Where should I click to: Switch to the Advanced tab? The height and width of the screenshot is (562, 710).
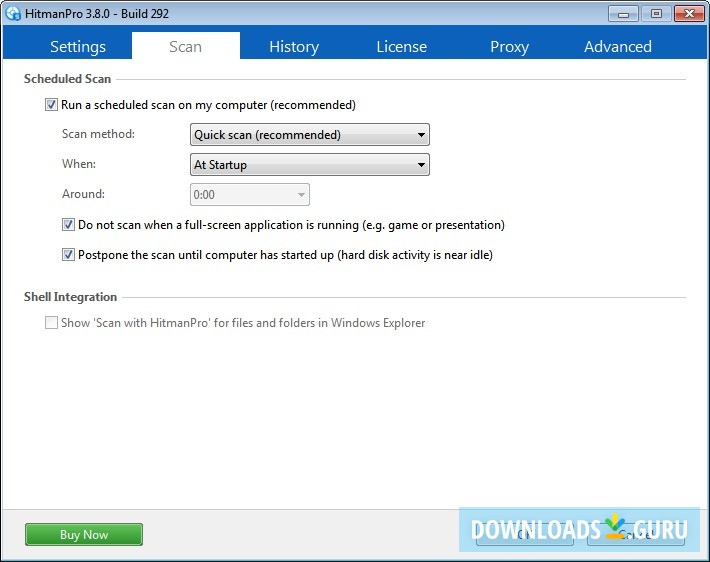[x=618, y=46]
